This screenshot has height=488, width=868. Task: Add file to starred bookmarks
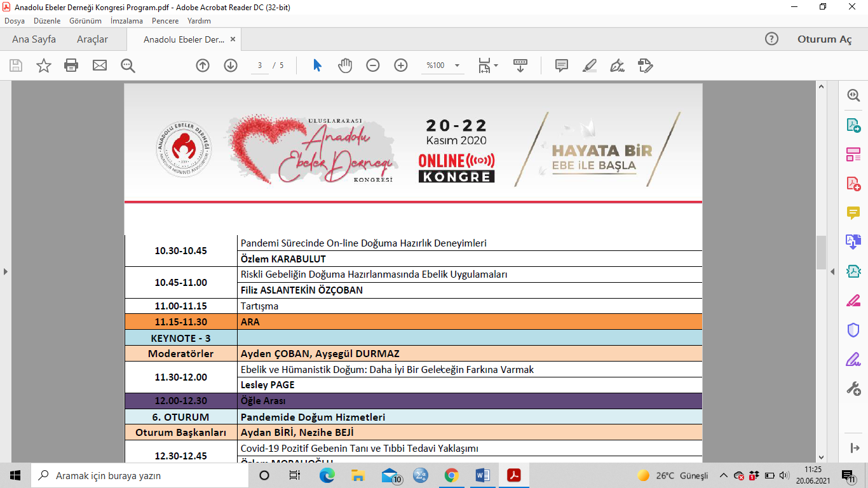(x=43, y=65)
